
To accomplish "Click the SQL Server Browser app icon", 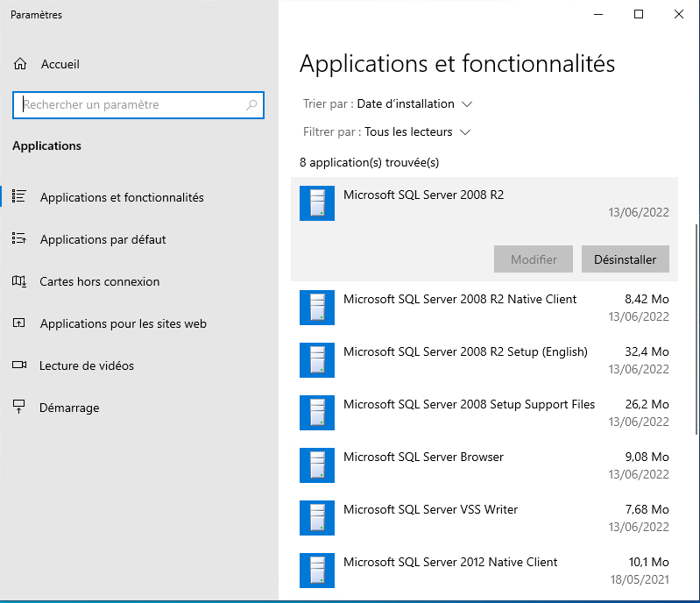I will 317,465.
